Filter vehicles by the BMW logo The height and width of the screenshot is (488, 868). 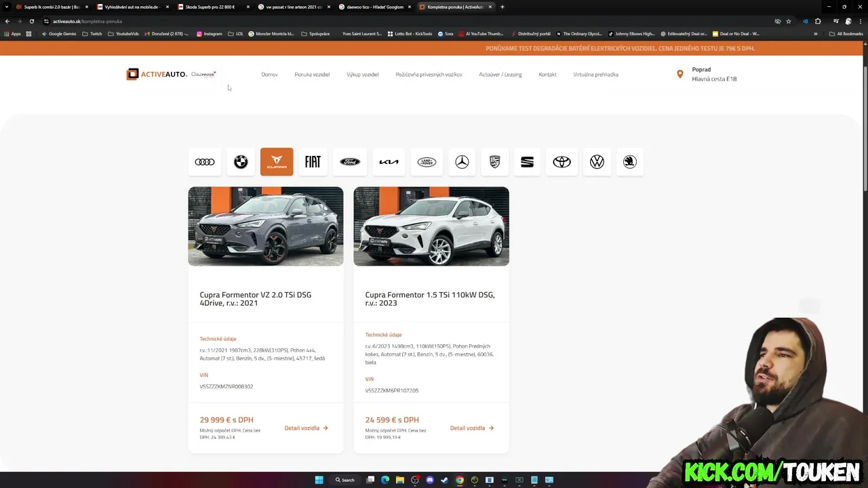coord(241,162)
